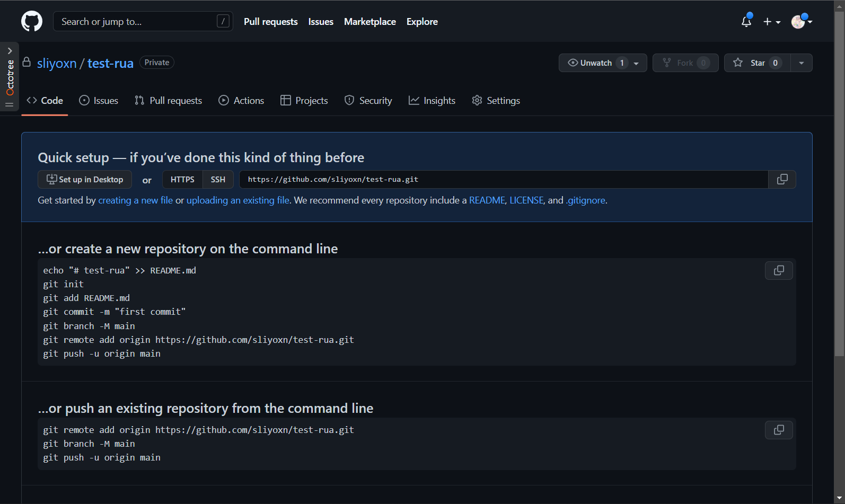Image resolution: width=845 pixels, height=504 pixels.
Task: Select HTTPS clone protocol
Action: tap(182, 180)
